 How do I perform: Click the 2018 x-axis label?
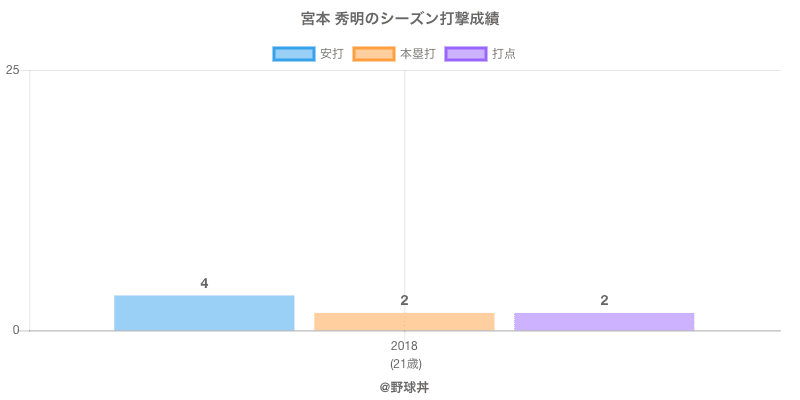point(405,347)
